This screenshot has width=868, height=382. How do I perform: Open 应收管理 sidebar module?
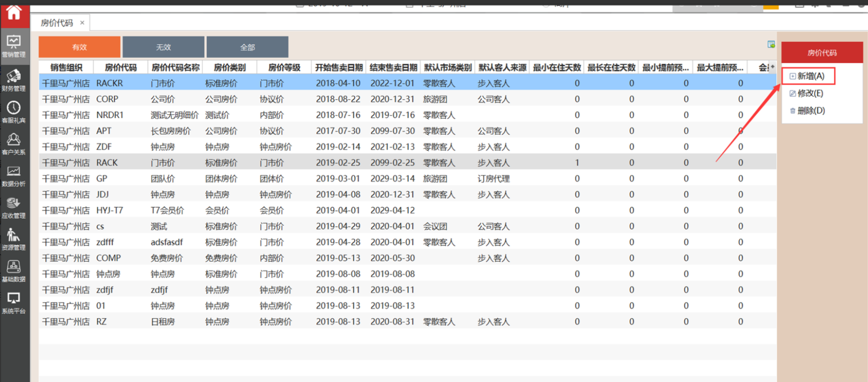(x=14, y=207)
